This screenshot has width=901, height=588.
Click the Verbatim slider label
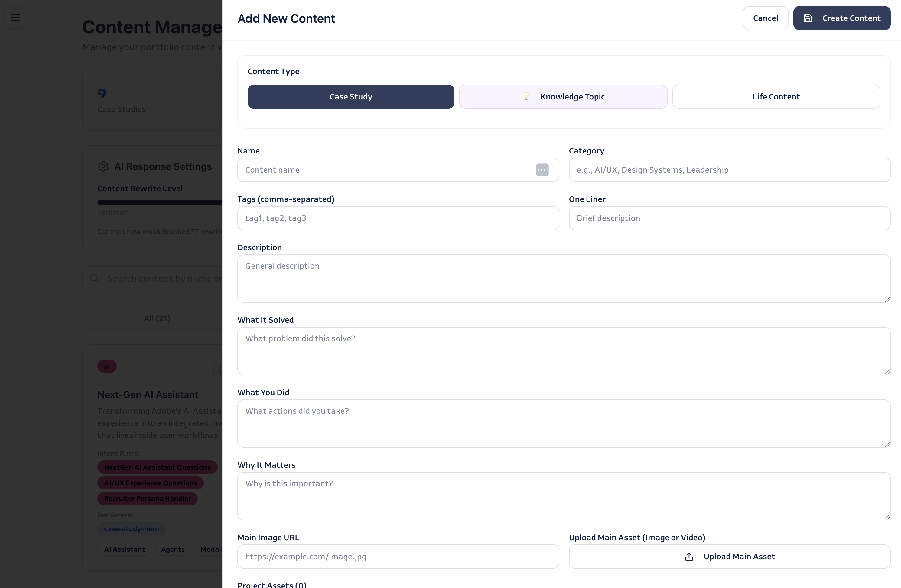[112, 212]
